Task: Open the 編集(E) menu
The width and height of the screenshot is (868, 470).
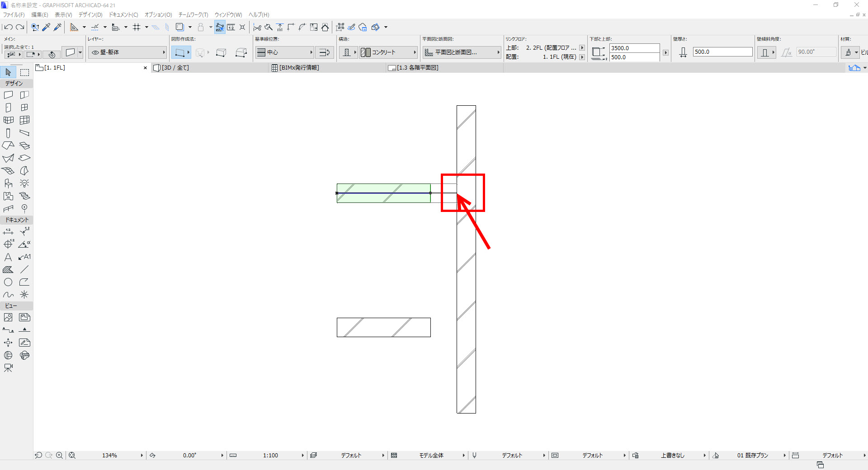Action: [40, 15]
